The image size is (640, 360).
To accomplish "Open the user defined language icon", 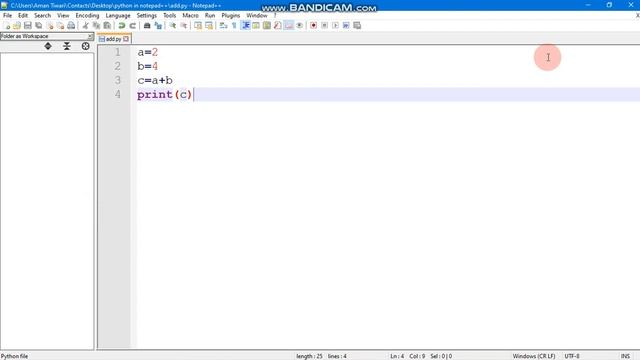I will point(256,25).
